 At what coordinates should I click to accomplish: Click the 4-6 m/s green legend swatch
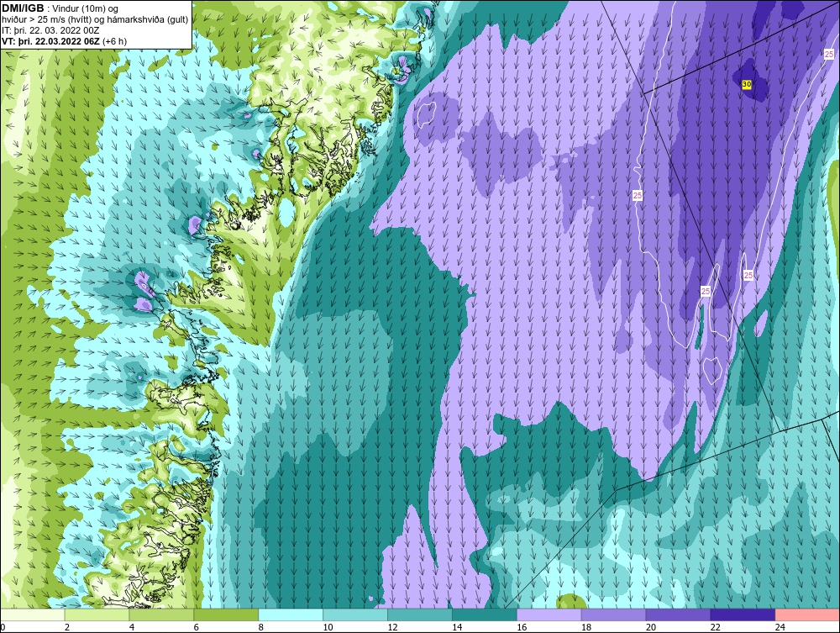[161, 615]
